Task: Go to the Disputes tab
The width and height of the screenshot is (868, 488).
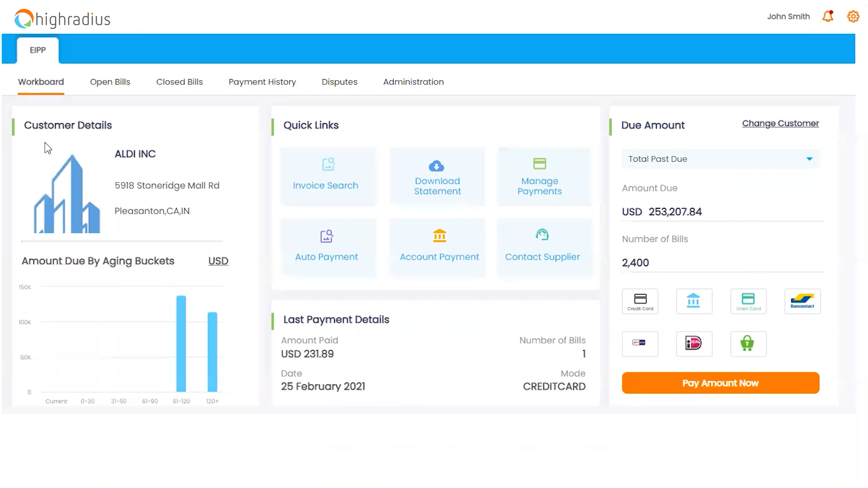Action: click(x=340, y=82)
